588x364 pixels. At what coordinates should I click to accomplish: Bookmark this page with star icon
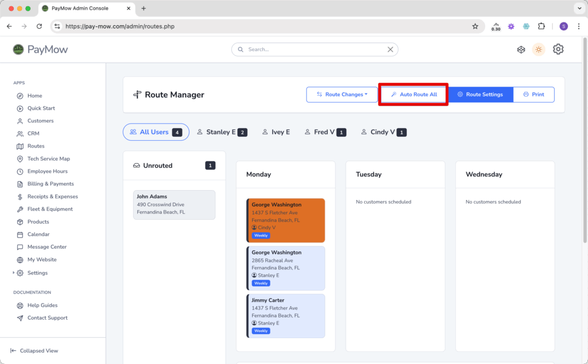[475, 26]
